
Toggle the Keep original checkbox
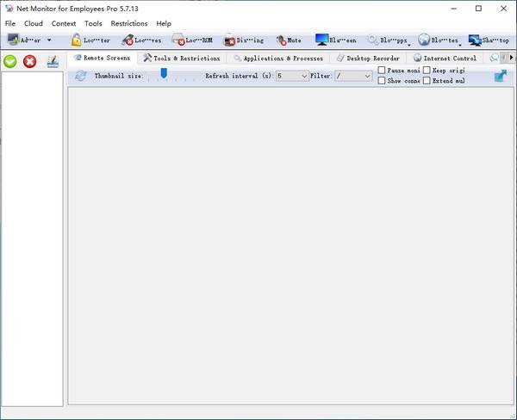click(x=427, y=71)
